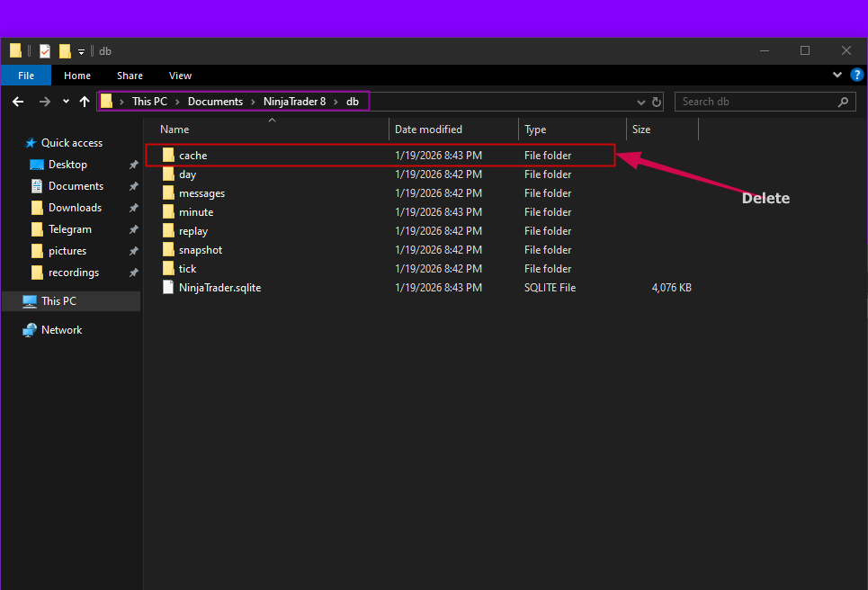Select the NinjaTrader.sqlite file

tap(219, 288)
